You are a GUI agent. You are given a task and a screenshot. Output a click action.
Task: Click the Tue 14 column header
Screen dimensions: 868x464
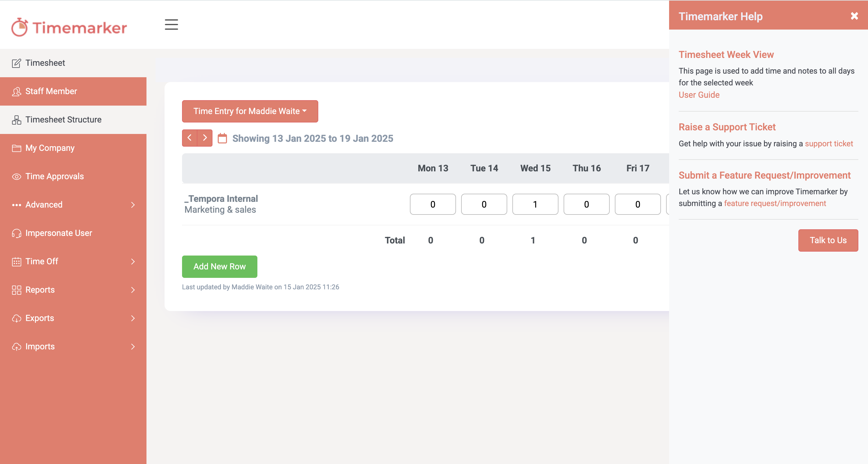pos(484,168)
